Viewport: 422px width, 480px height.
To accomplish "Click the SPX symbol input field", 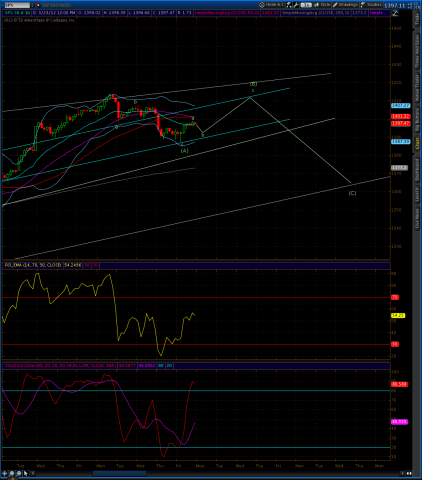I will tap(17, 5).
